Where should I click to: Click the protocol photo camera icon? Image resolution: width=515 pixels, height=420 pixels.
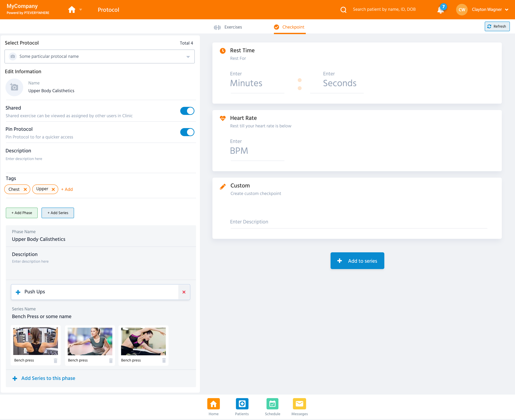tap(14, 87)
